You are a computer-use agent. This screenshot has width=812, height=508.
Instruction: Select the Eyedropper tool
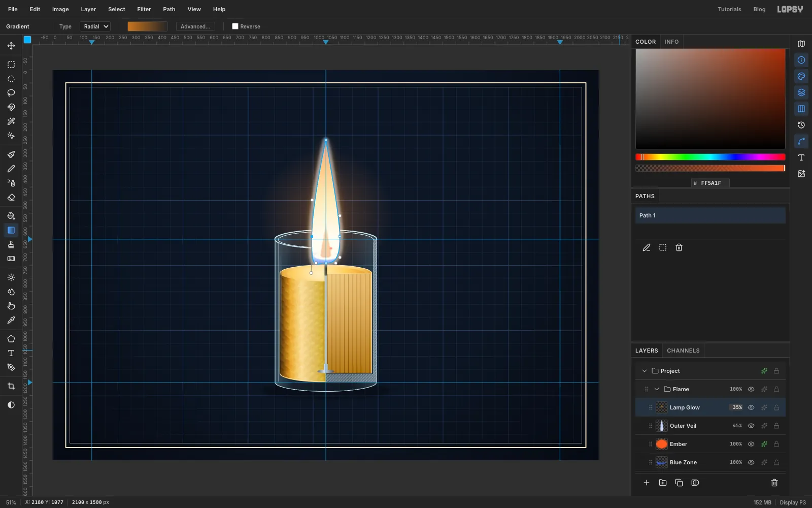pos(11,320)
